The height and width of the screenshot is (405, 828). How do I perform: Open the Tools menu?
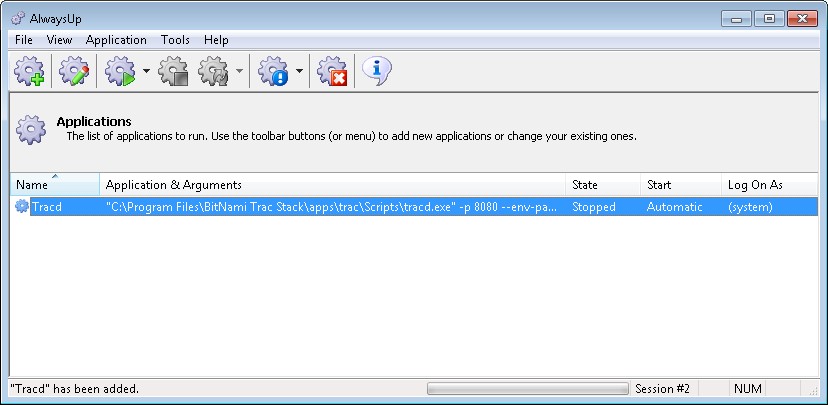[175, 40]
